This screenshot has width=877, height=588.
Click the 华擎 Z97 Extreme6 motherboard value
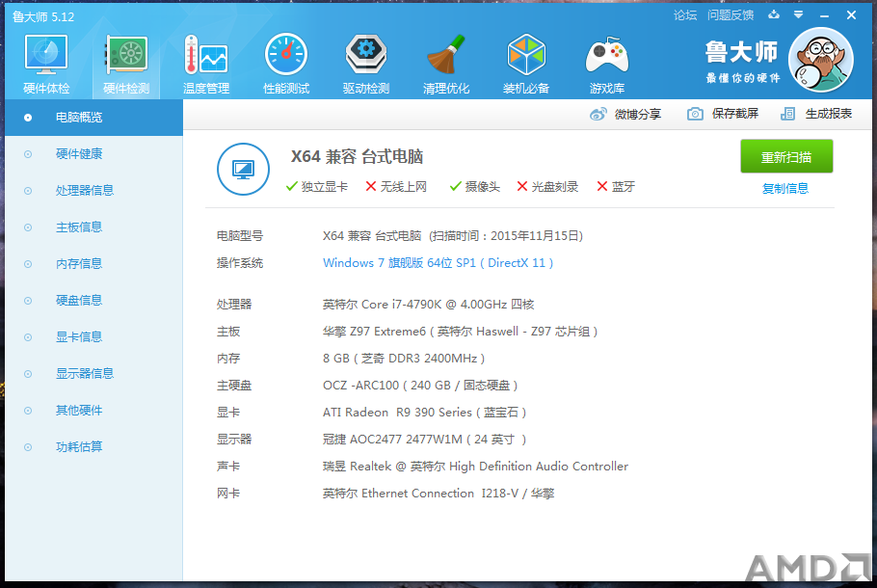pyautogui.click(x=461, y=332)
